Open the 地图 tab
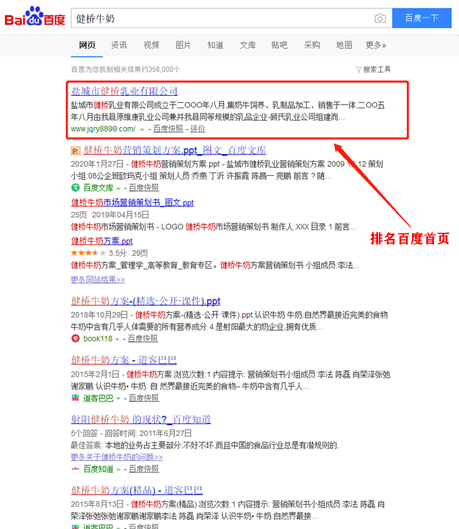 coord(344,45)
